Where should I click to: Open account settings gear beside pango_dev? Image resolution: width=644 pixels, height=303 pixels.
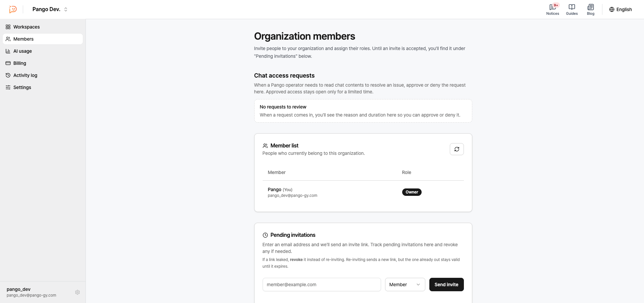point(77,292)
